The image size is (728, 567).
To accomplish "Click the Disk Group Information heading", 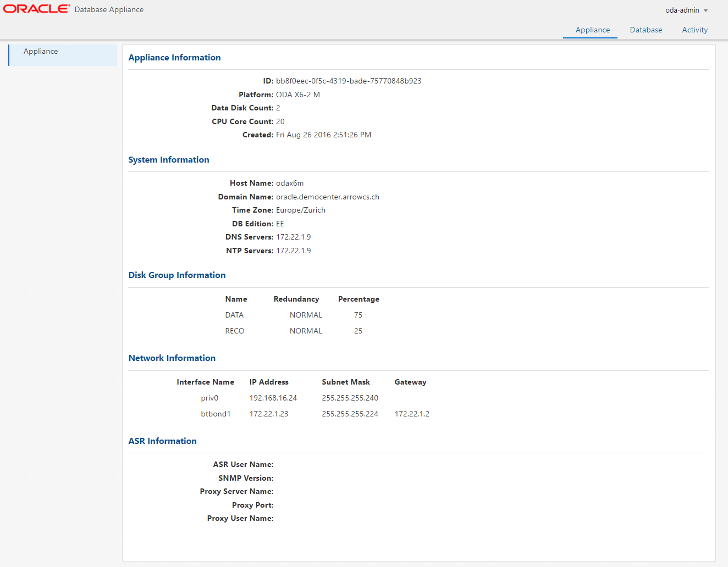I will coord(177,275).
